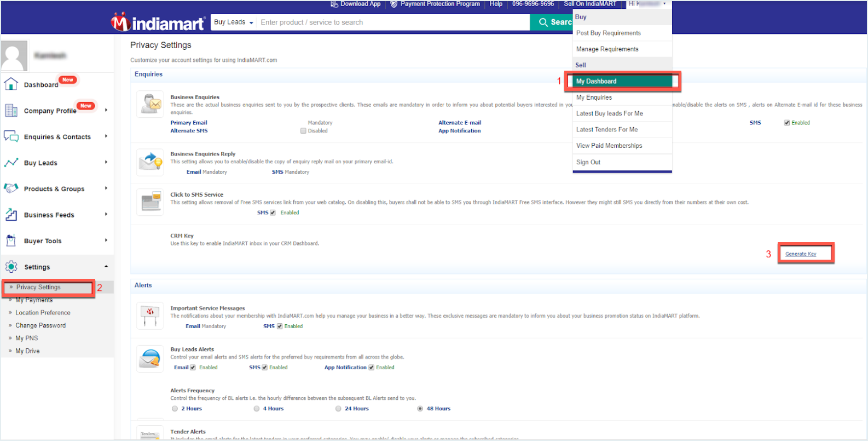Select Manage Requirements menu item
Viewport: 868px width, 441px height.
coord(622,49)
